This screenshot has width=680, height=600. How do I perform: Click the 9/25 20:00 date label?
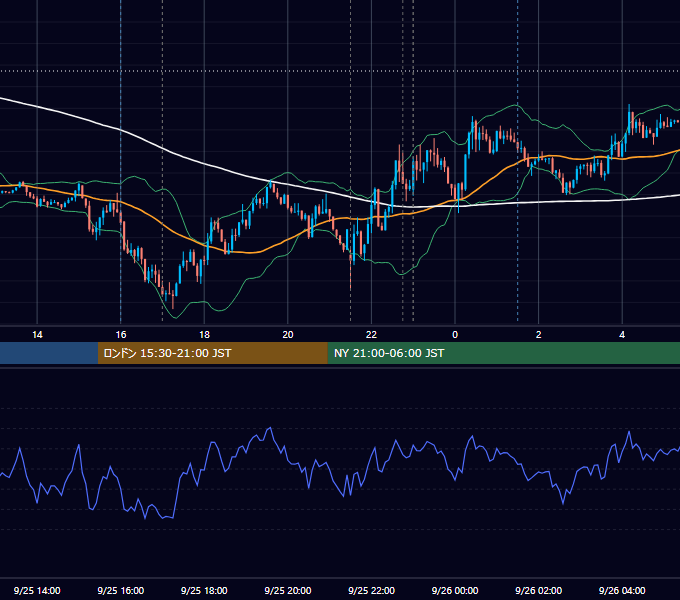click(288, 590)
